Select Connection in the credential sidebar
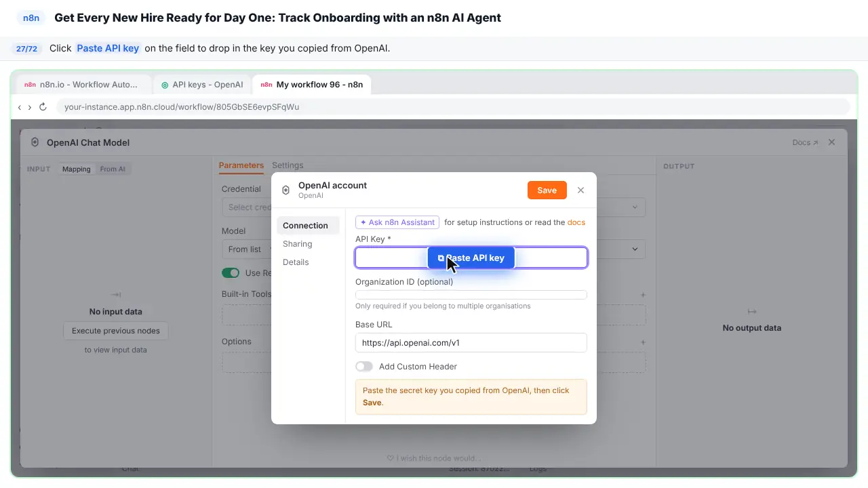868x488 pixels. coord(308,226)
